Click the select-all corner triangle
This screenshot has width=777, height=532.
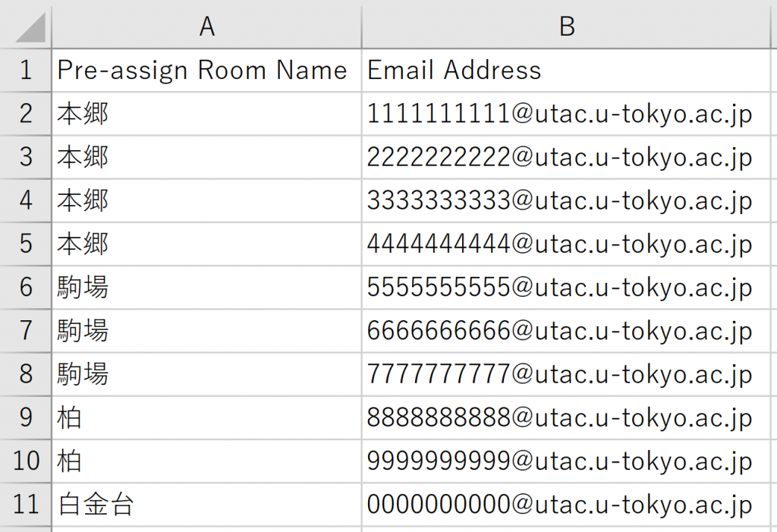pyautogui.click(x=30, y=28)
